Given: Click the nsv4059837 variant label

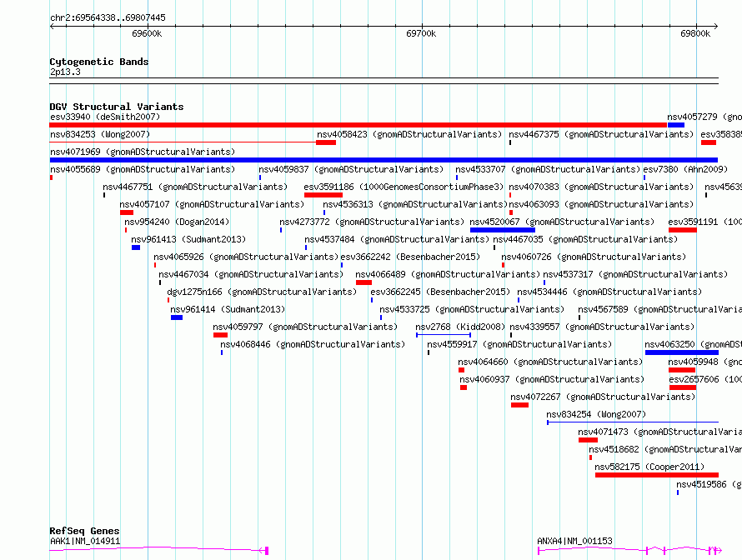Looking at the screenshot, I should pos(351,169).
